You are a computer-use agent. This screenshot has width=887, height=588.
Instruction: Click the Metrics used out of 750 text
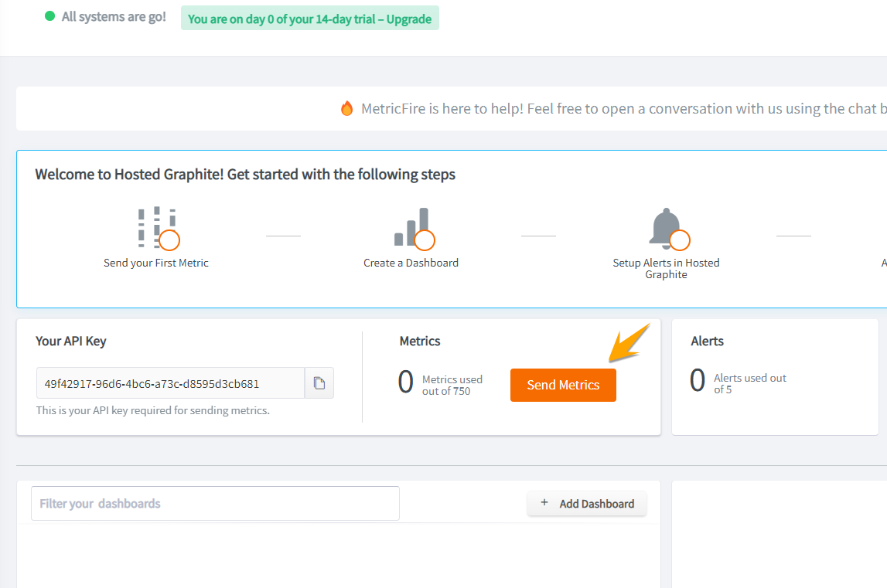point(452,385)
